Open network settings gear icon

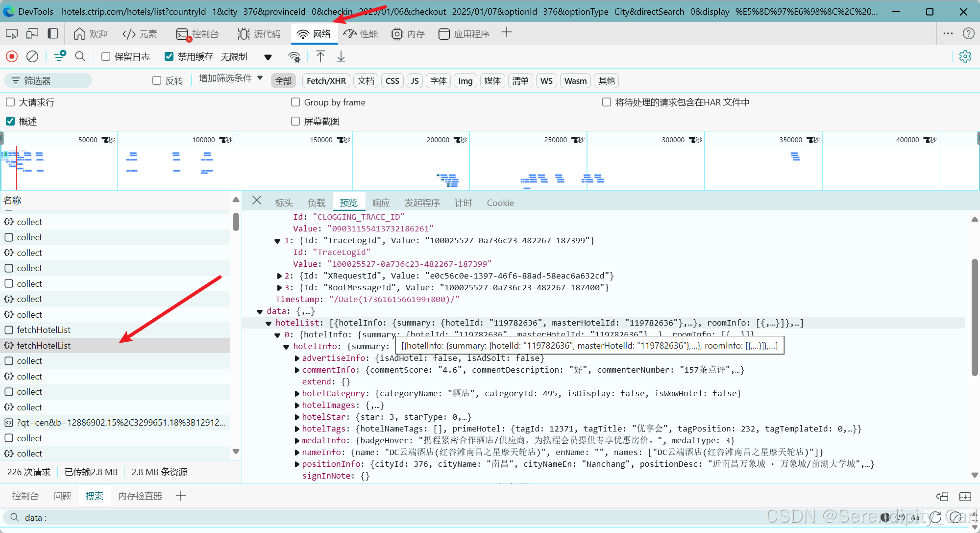pos(965,56)
